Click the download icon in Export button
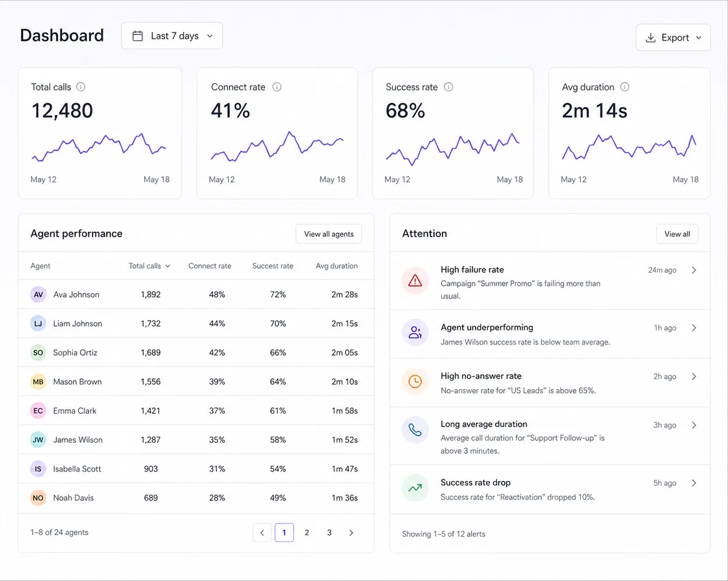The height and width of the screenshot is (581, 728). point(651,38)
